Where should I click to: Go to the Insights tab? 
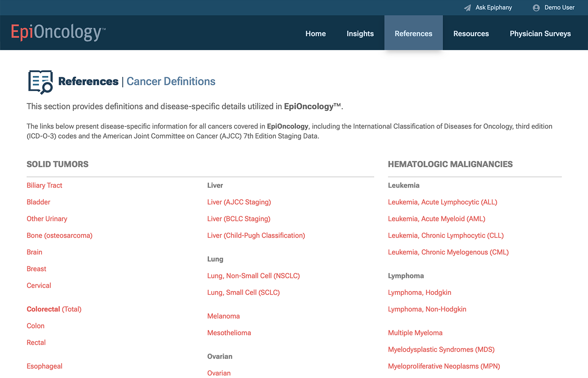(x=360, y=34)
